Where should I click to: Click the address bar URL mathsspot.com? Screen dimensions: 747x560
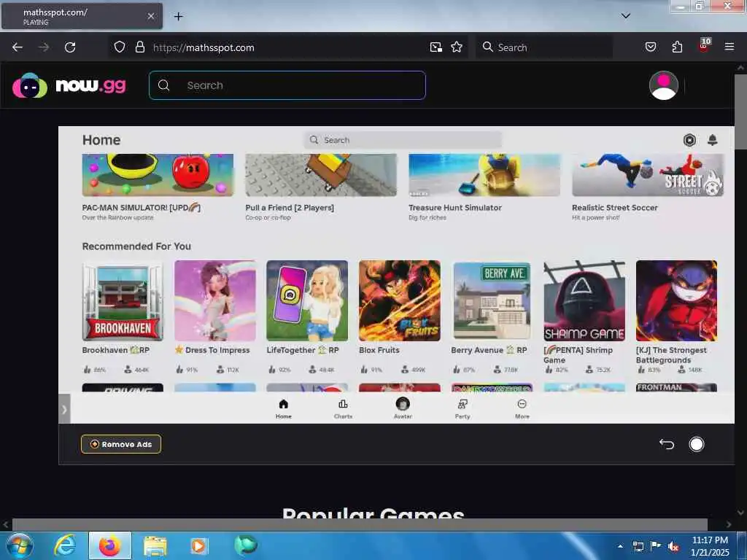pyautogui.click(x=204, y=47)
